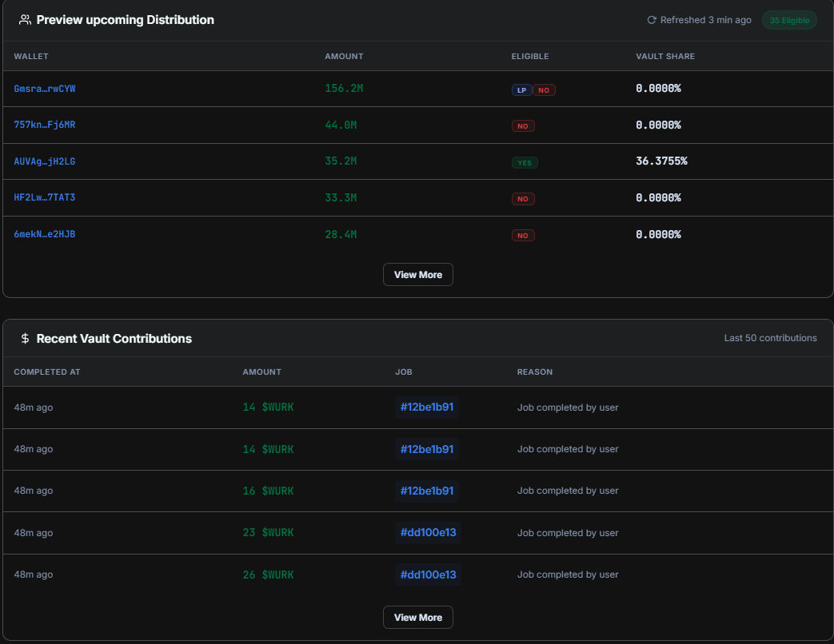Click the NO badge in Gmsra…rwCYW row
This screenshot has width=834, height=644.
pyautogui.click(x=544, y=90)
